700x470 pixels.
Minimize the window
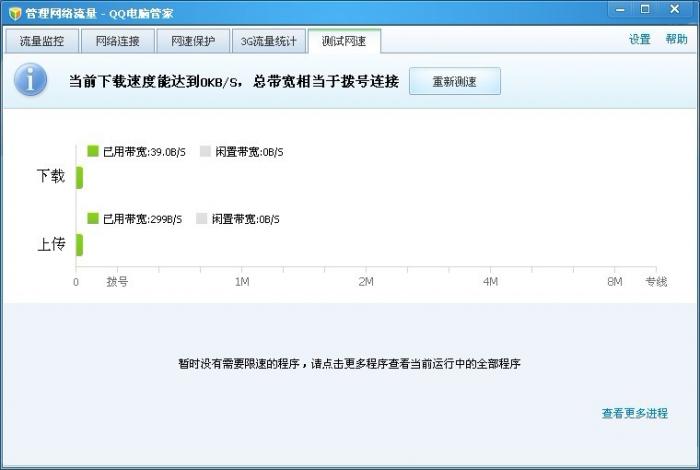[x=621, y=10]
